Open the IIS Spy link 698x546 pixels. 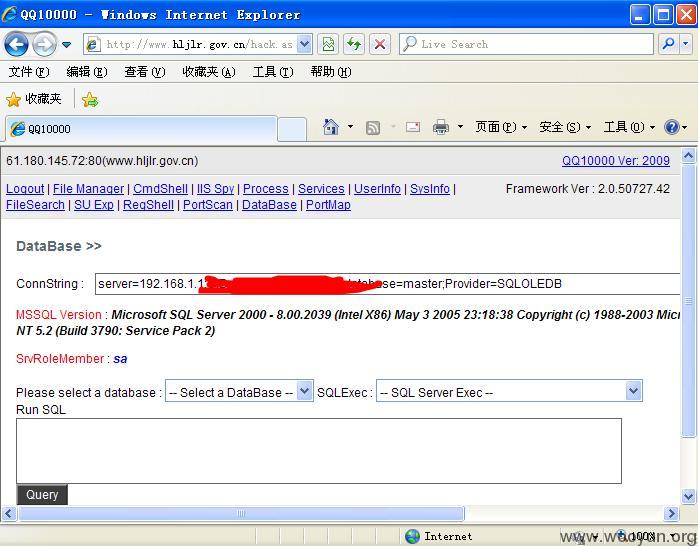pos(215,189)
